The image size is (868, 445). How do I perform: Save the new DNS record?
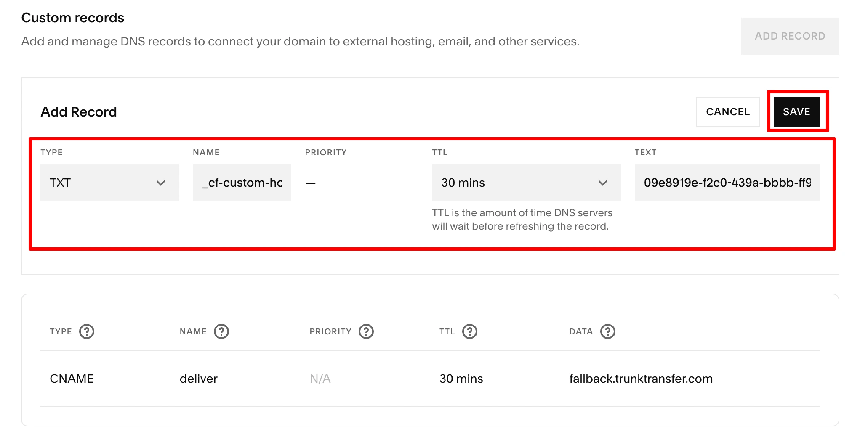pyautogui.click(x=796, y=112)
